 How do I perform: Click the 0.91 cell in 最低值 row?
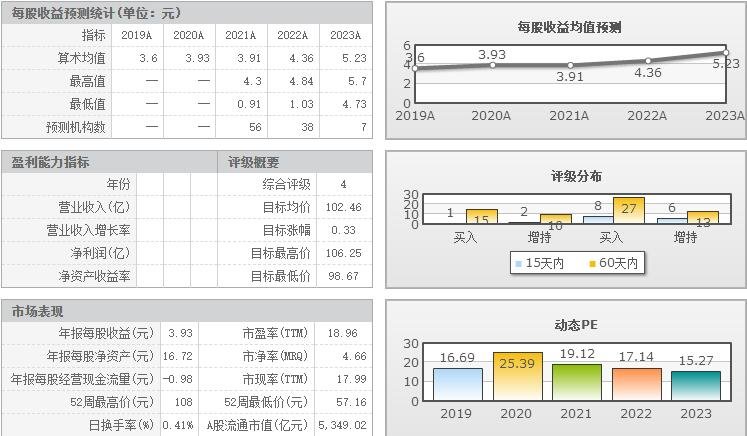click(249, 104)
